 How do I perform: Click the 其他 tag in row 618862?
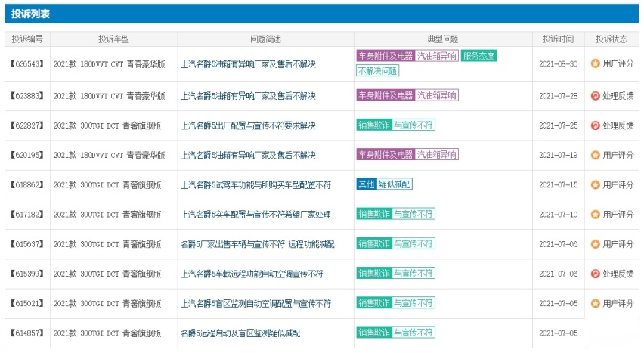[x=367, y=184]
